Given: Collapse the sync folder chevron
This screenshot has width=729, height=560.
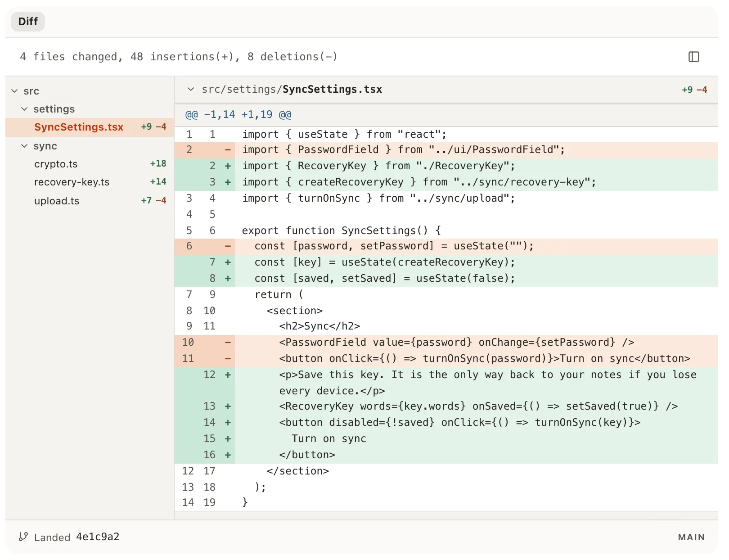Looking at the screenshot, I should [24, 146].
